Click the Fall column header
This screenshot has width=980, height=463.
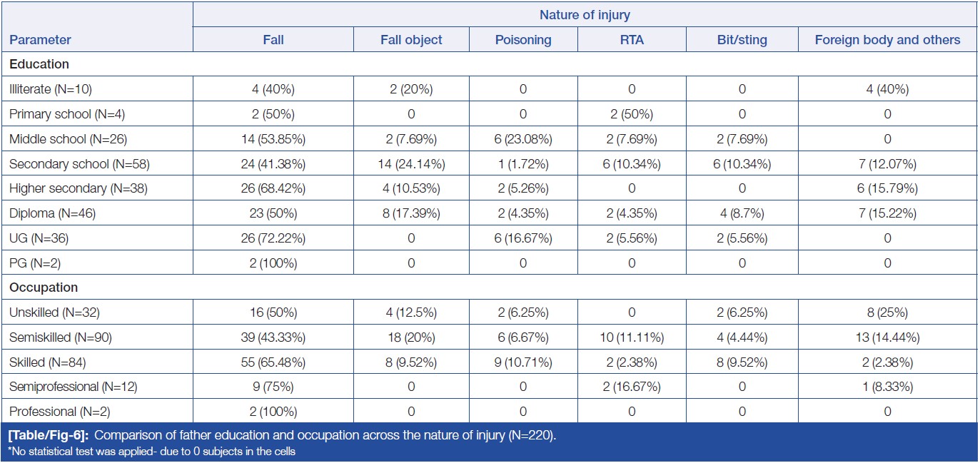tap(273, 40)
